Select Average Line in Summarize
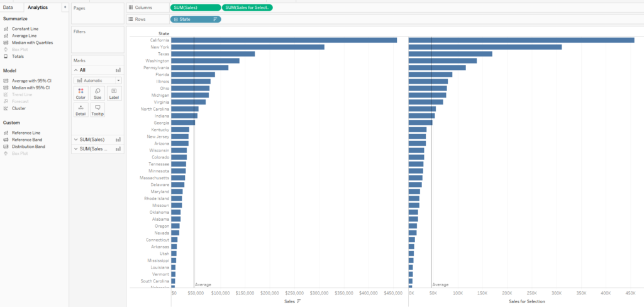The width and height of the screenshot is (644, 307). point(24,36)
